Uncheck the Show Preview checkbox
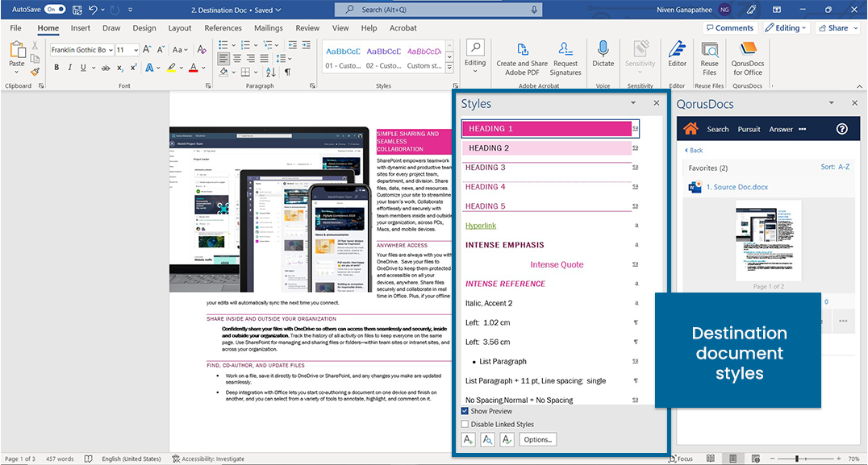The image size is (868, 465). pyautogui.click(x=465, y=411)
